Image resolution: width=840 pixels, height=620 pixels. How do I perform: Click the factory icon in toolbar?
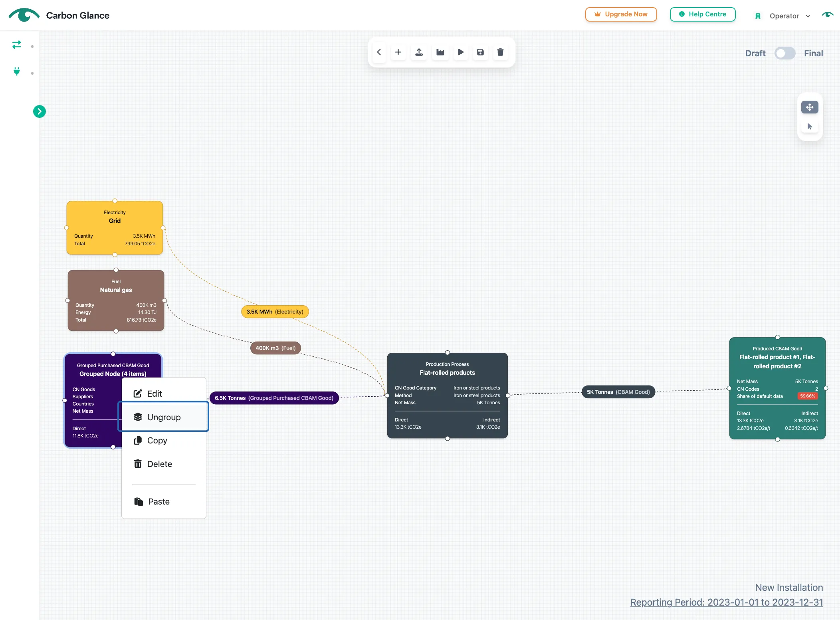440,52
